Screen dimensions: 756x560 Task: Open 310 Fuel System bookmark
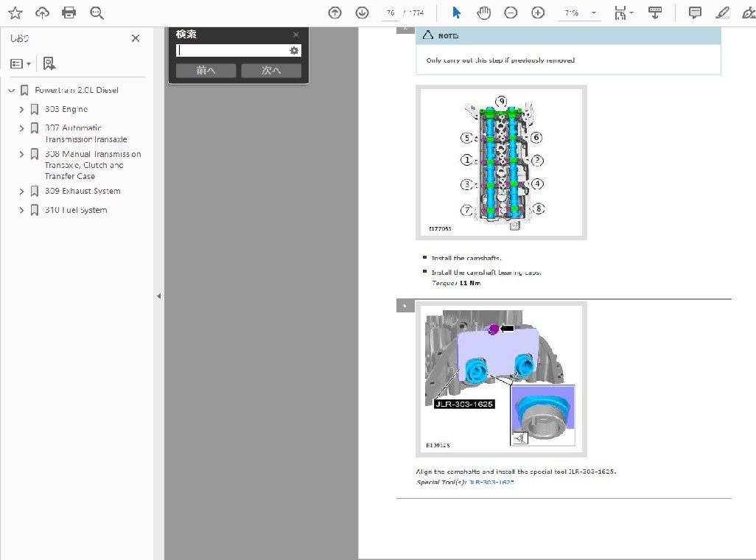click(76, 210)
